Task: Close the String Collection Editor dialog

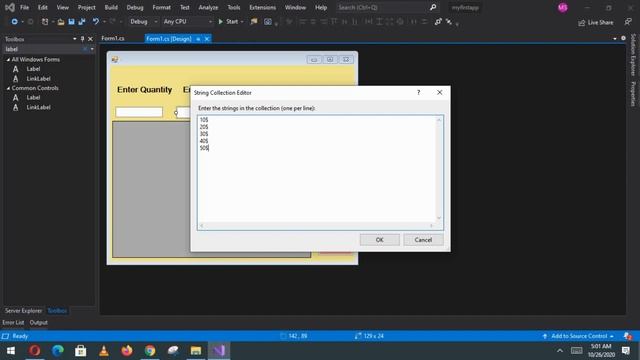Action: [440, 93]
